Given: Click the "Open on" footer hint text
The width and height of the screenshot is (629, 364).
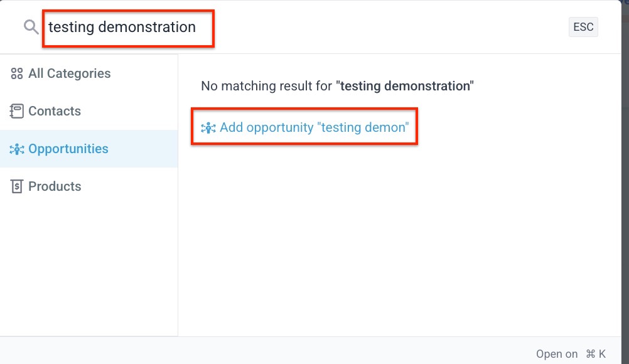Looking at the screenshot, I should (557, 354).
